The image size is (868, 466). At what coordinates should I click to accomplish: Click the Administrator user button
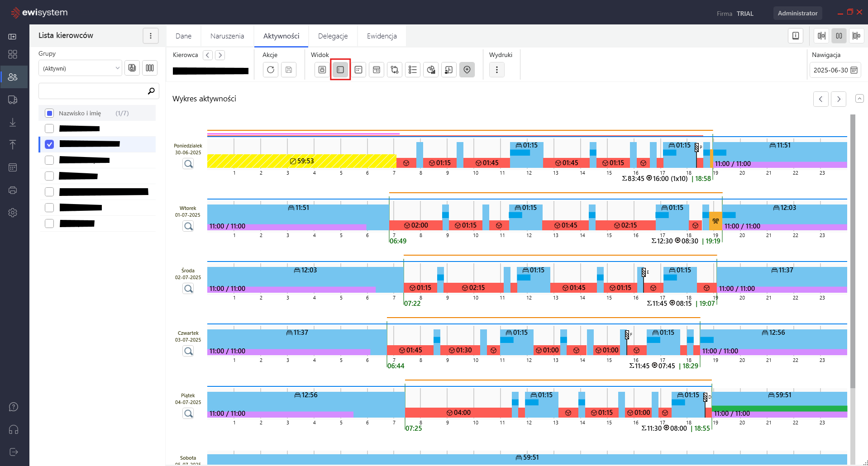797,13
